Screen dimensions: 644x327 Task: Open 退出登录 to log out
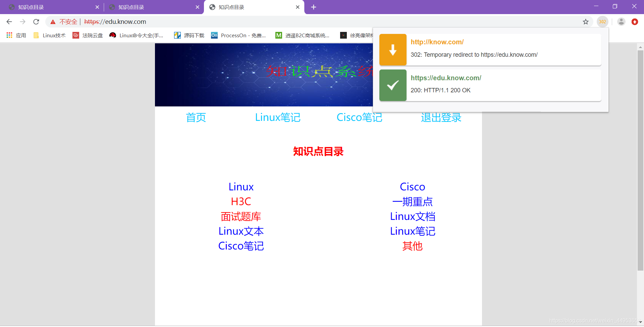(x=441, y=118)
